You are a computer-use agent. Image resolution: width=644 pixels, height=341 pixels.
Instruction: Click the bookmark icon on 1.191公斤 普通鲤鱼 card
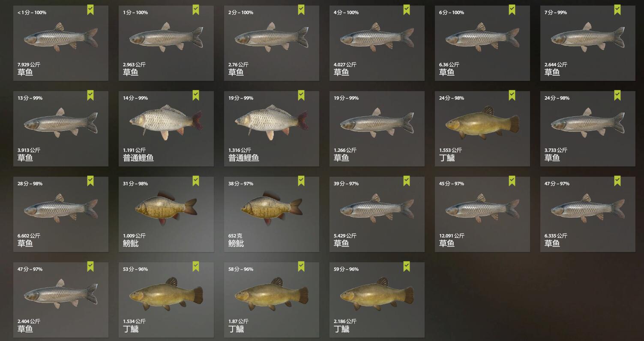tap(196, 95)
